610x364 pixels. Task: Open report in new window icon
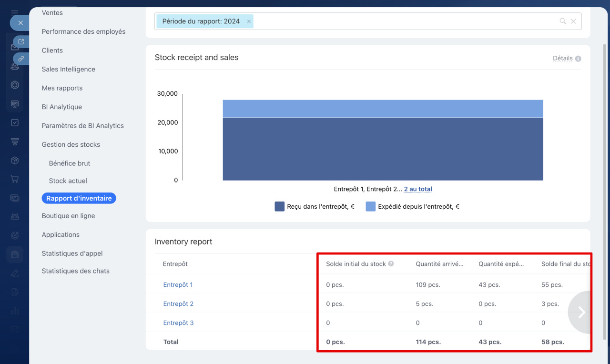pos(21,42)
